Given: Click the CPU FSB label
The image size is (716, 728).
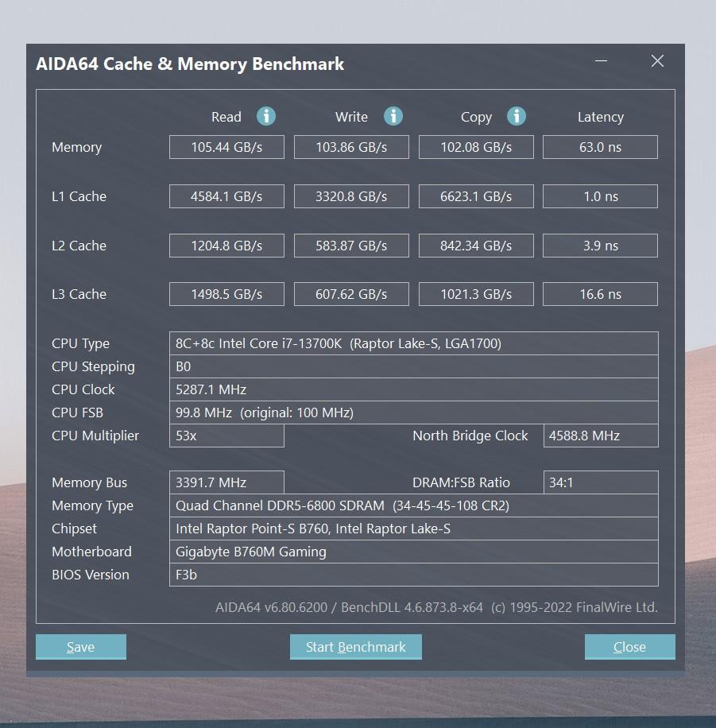Looking at the screenshot, I should (78, 412).
